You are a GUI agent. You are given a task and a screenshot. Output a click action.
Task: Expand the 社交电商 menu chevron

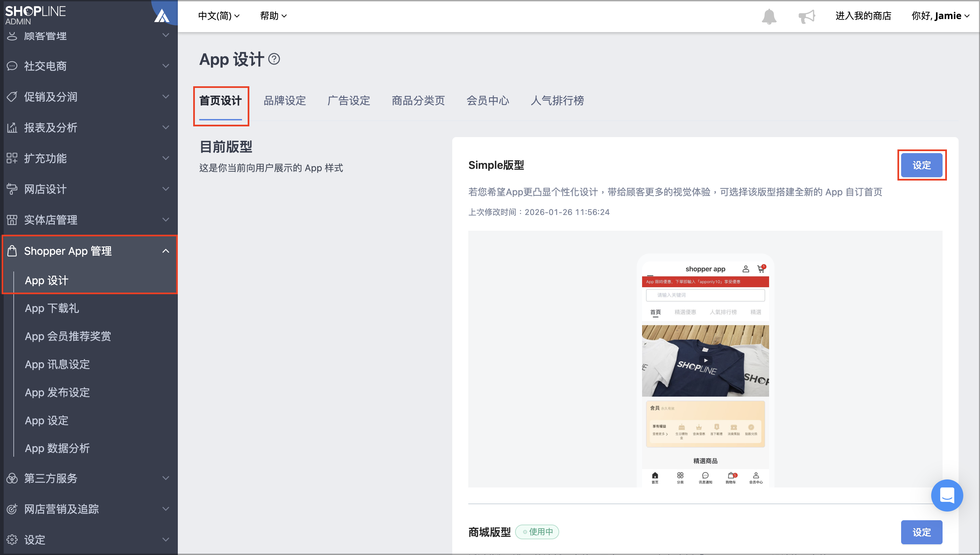click(x=166, y=66)
